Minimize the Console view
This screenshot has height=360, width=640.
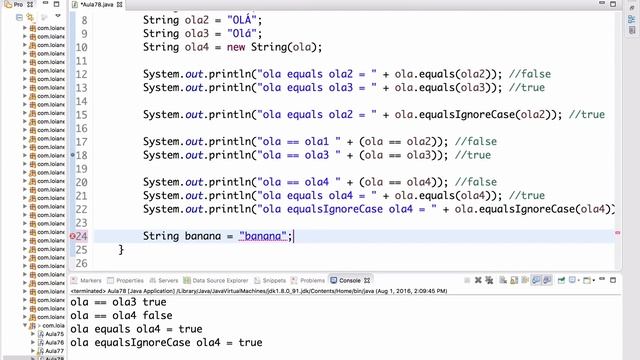(x=602, y=280)
